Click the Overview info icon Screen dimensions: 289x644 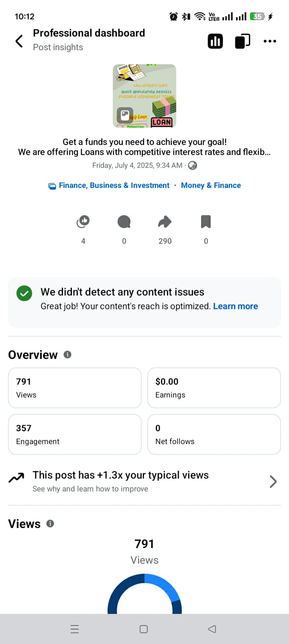pyautogui.click(x=67, y=355)
